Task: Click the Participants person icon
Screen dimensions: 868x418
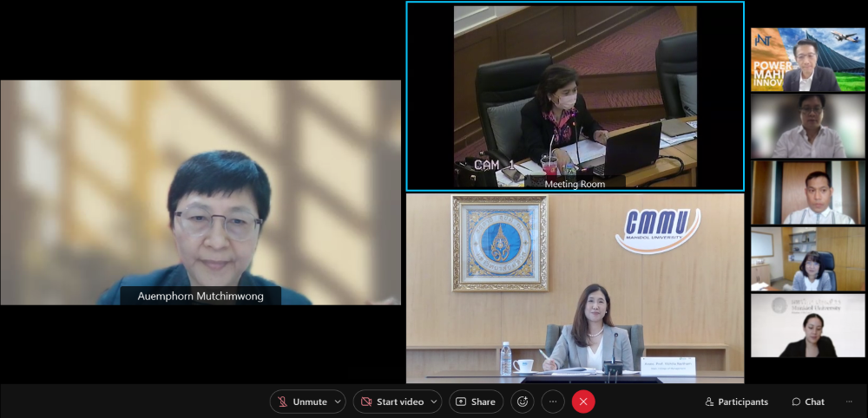Action: (709, 402)
